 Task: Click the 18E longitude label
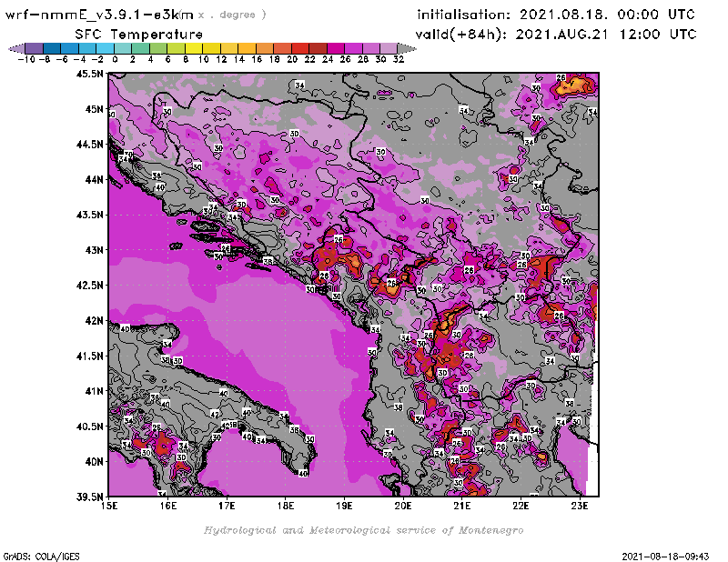point(286,506)
